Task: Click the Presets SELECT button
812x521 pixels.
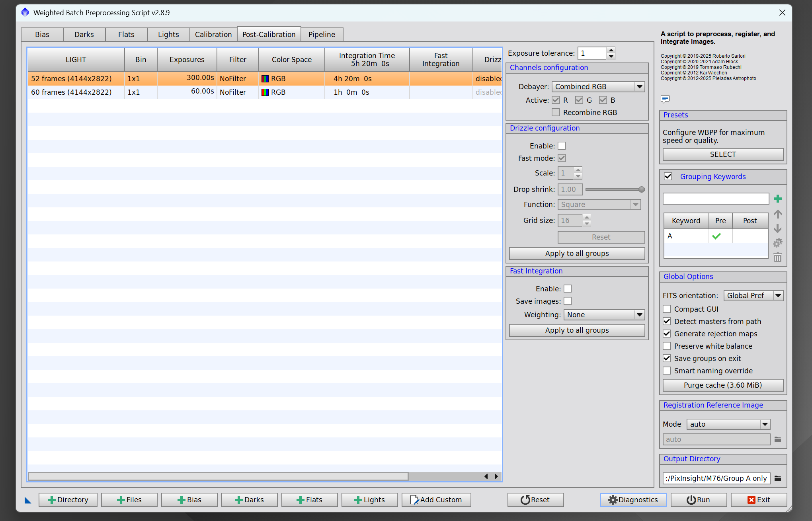Action: pyautogui.click(x=722, y=154)
